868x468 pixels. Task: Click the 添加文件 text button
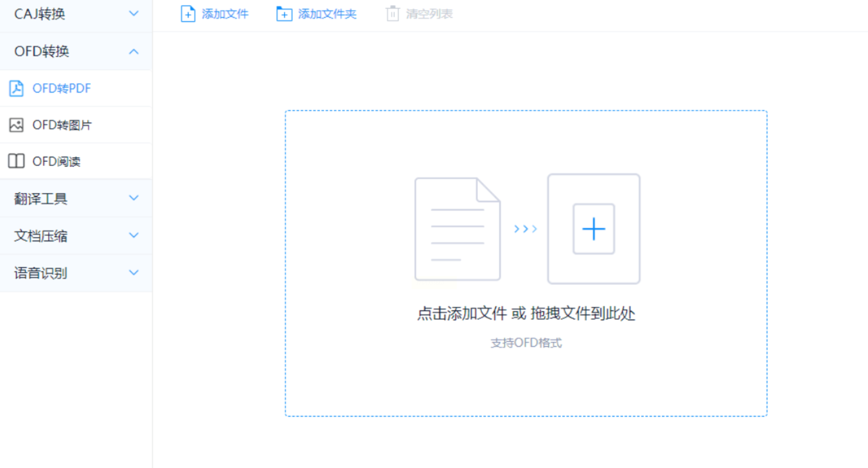pyautogui.click(x=225, y=14)
